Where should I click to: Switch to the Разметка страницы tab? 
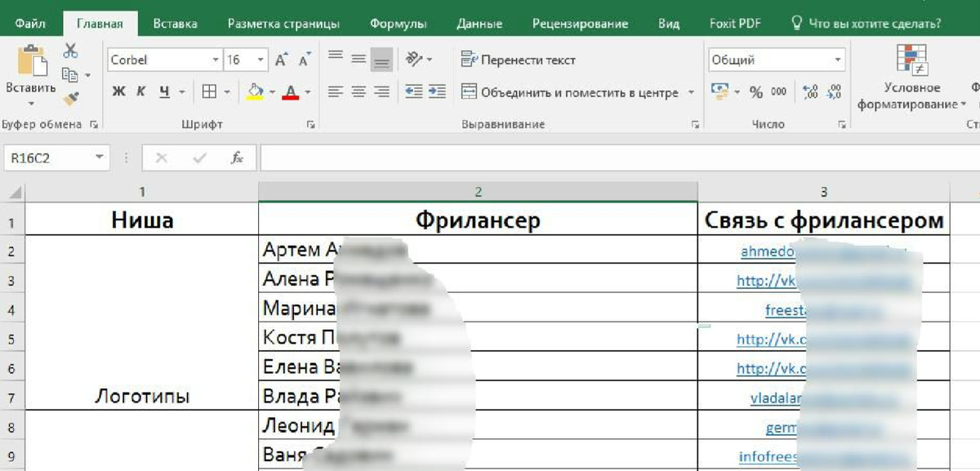pyautogui.click(x=283, y=24)
